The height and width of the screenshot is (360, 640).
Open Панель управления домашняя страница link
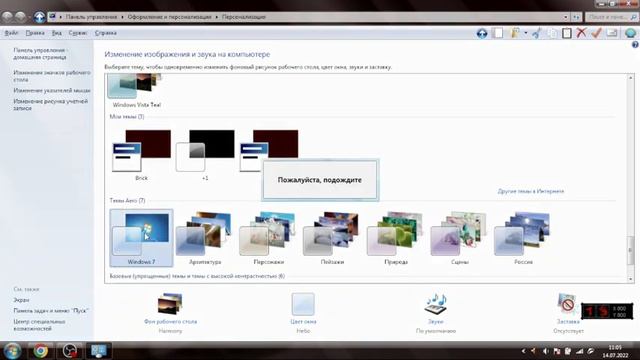click(x=40, y=53)
